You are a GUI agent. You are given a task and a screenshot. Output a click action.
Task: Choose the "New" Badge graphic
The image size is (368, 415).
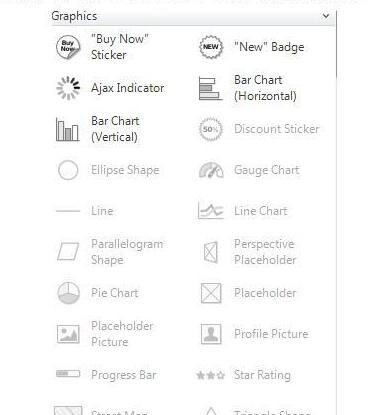tap(211, 47)
